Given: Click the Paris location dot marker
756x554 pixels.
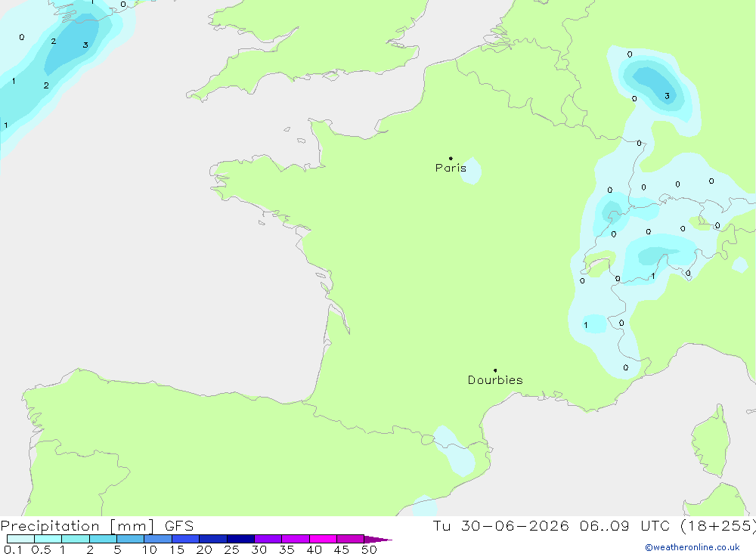Looking at the screenshot, I should [451, 158].
